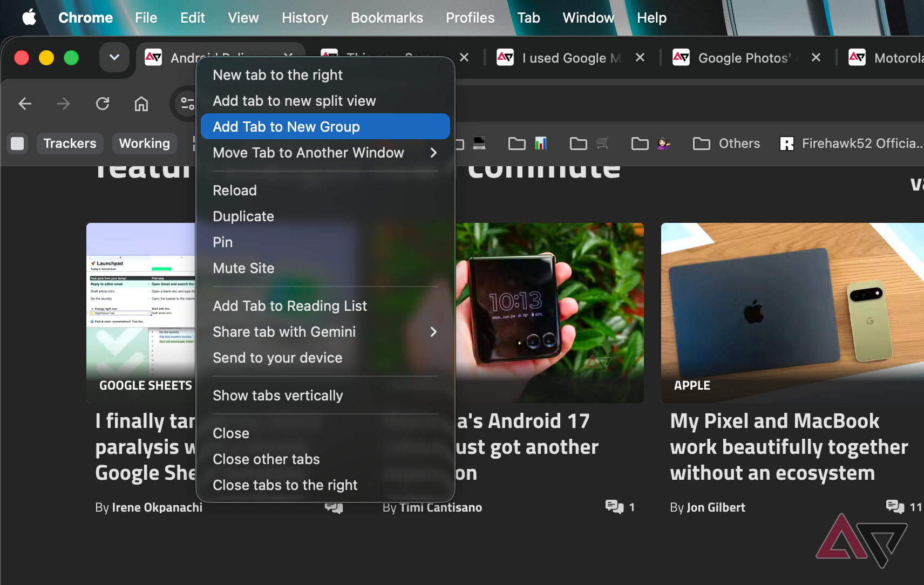The image size is (924, 585).
Task: Close the 'I used Google M' tab
Action: click(x=640, y=57)
